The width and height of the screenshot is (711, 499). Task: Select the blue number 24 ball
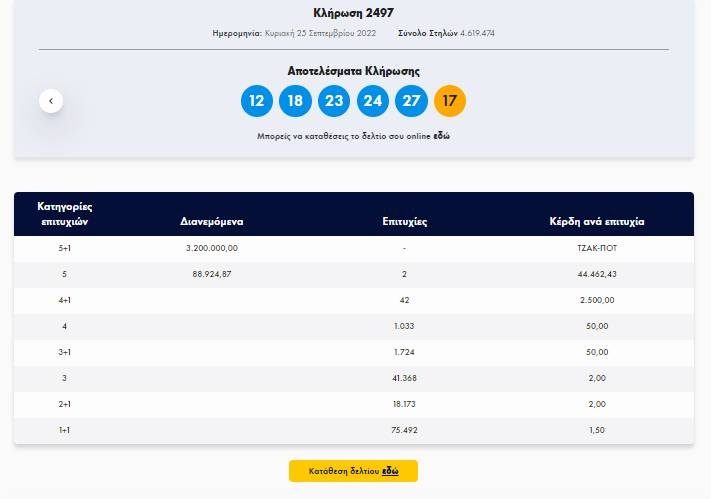click(x=372, y=101)
